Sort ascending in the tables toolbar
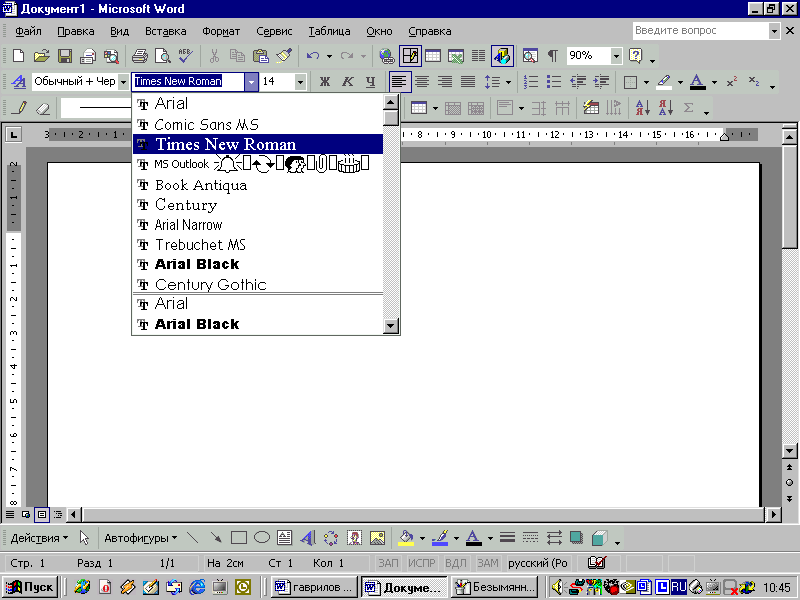 click(x=642, y=108)
